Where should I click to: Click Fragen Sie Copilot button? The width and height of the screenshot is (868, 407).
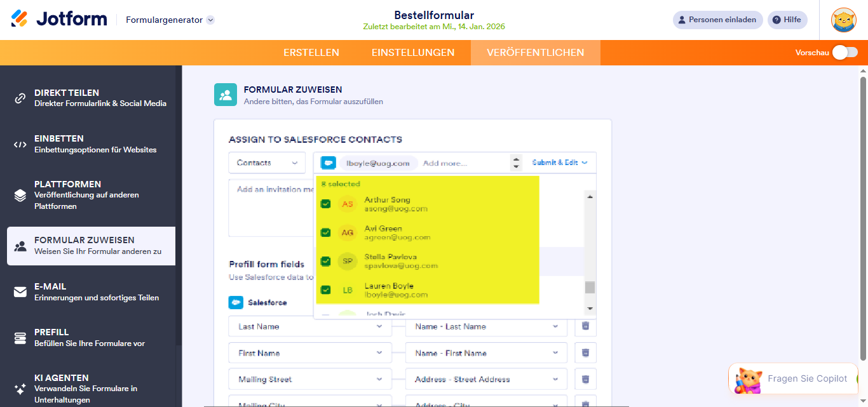[x=793, y=379]
